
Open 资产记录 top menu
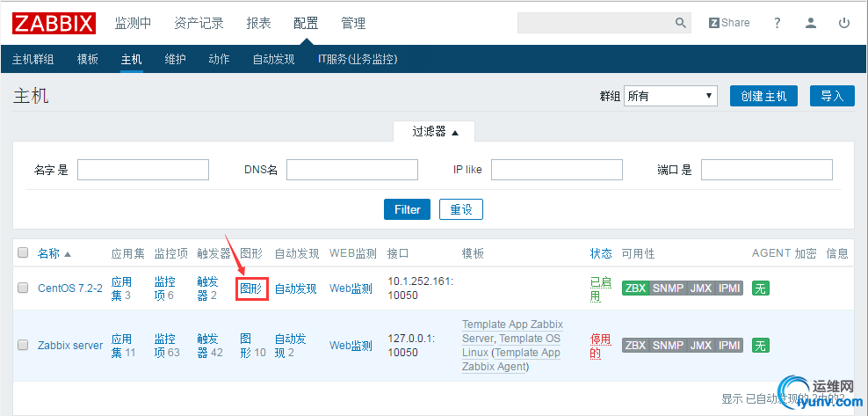coord(199,23)
